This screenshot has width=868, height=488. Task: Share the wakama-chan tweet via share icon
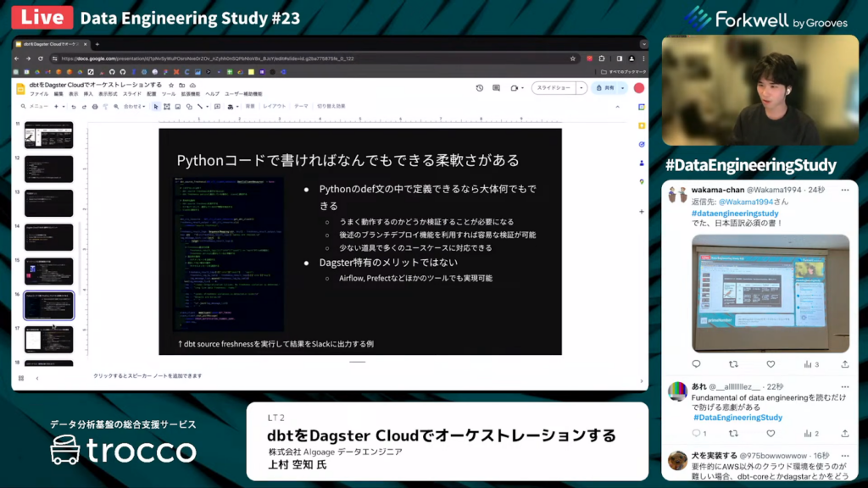click(844, 364)
